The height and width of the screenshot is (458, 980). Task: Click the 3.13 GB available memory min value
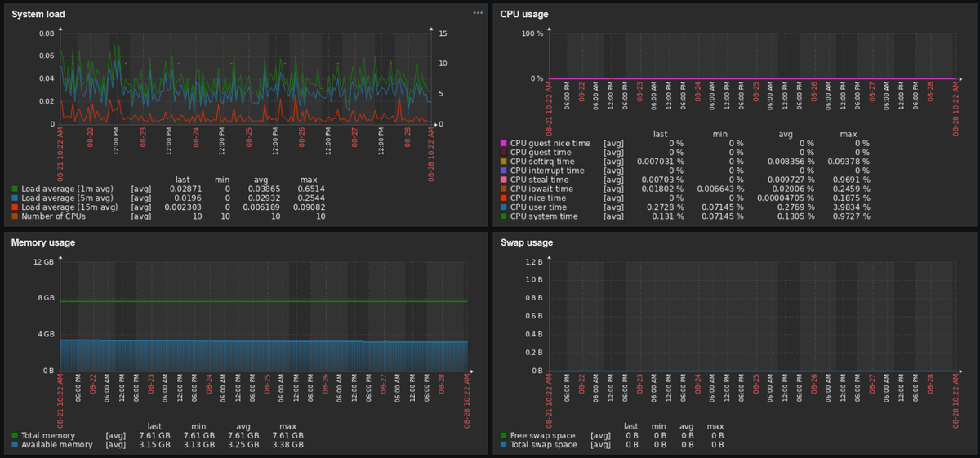(x=199, y=445)
